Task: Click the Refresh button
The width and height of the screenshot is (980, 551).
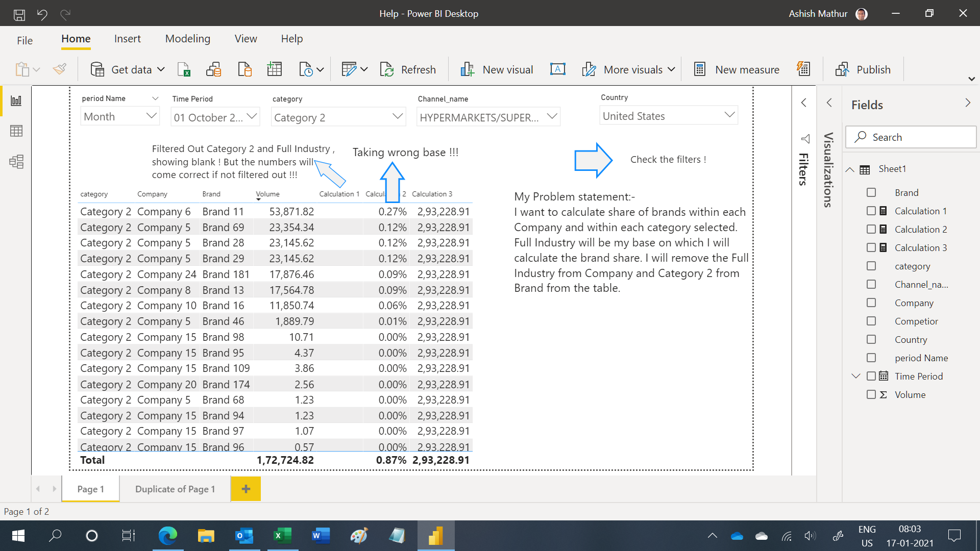Action: 408,69
